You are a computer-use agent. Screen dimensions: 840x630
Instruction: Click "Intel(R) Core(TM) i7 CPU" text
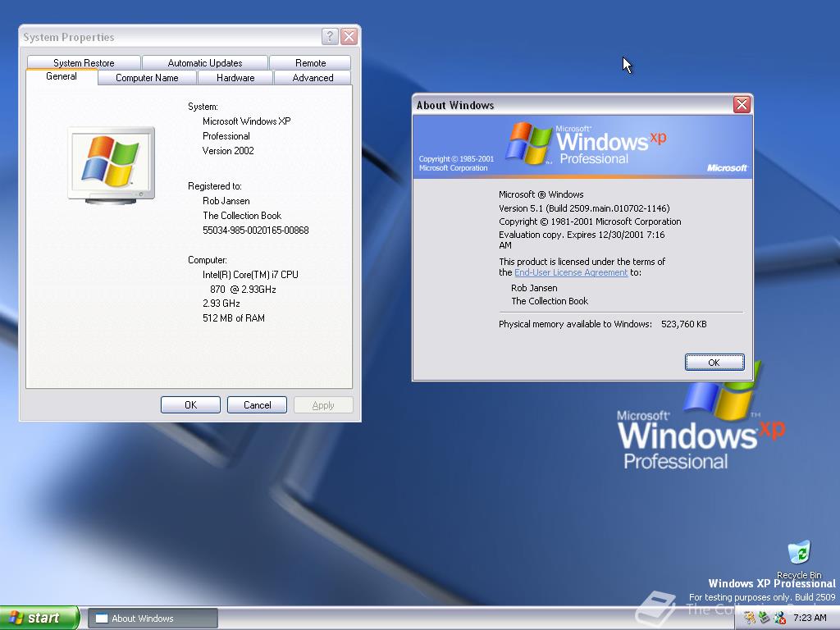pyautogui.click(x=250, y=275)
